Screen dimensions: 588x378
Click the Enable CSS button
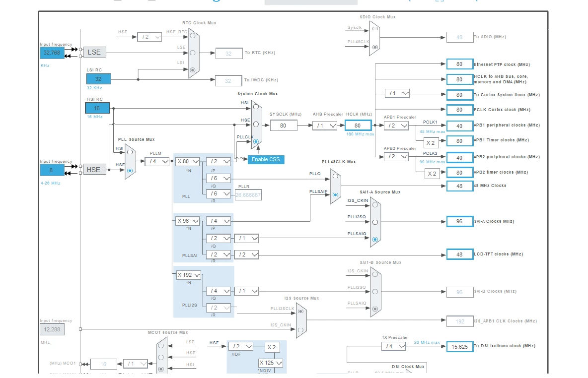point(266,160)
